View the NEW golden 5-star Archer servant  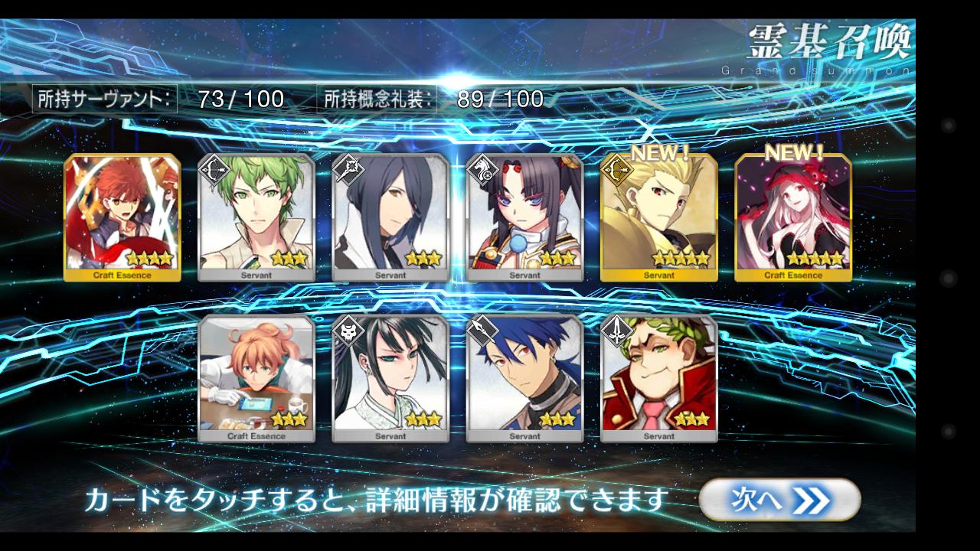(659, 217)
